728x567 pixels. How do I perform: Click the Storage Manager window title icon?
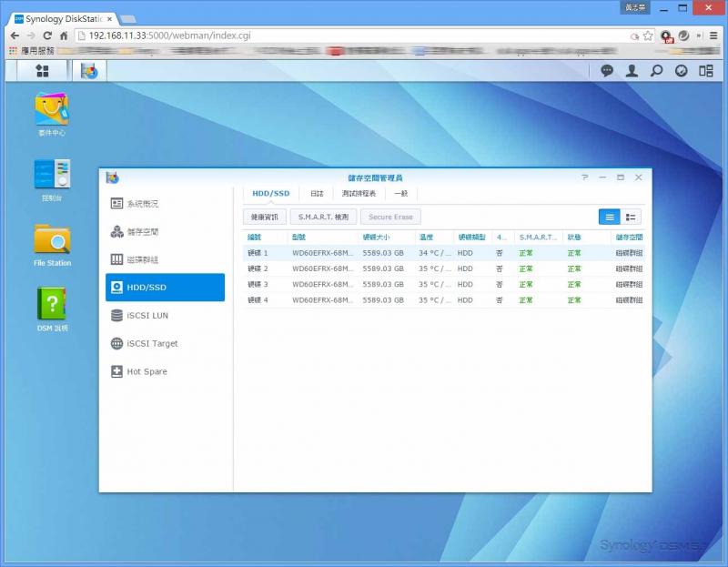pos(112,177)
